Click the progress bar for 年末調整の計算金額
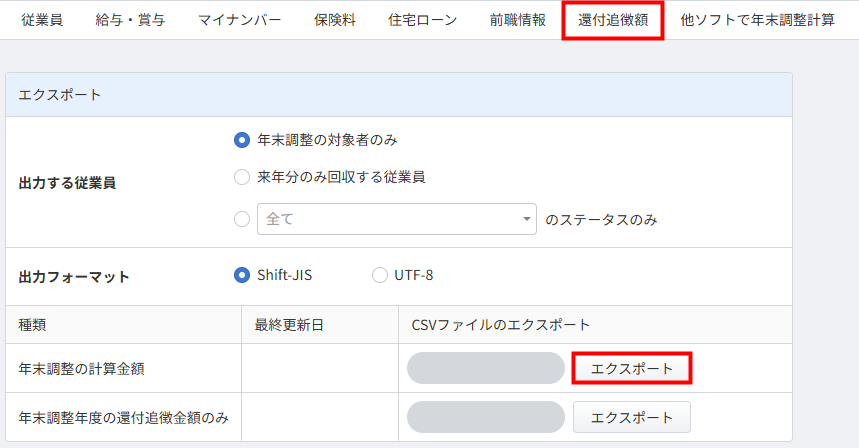Viewport: 859px width, 448px height. coord(485,368)
